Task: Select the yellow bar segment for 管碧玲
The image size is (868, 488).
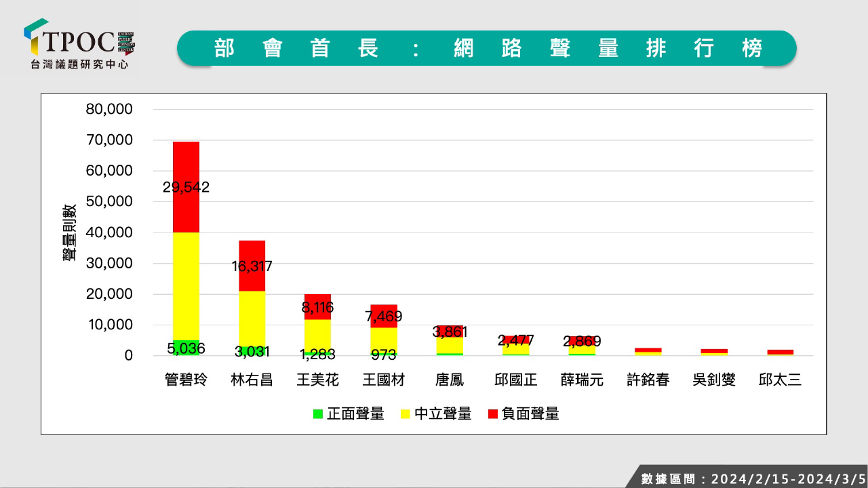Action: (176, 285)
